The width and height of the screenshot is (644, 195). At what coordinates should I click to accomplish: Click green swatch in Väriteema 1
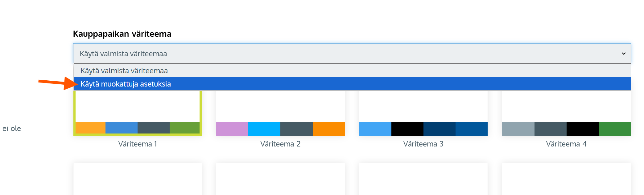(184, 128)
